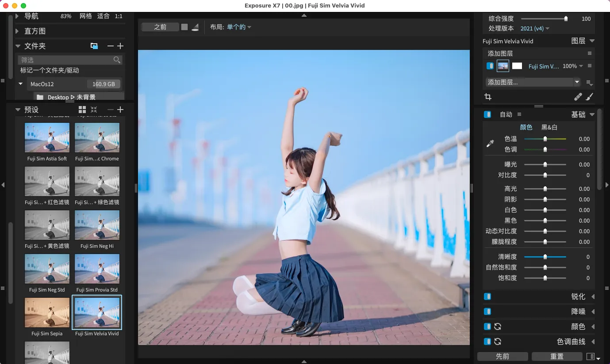
Task: Click the 自动 adjustment button
Action: [506, 114]
